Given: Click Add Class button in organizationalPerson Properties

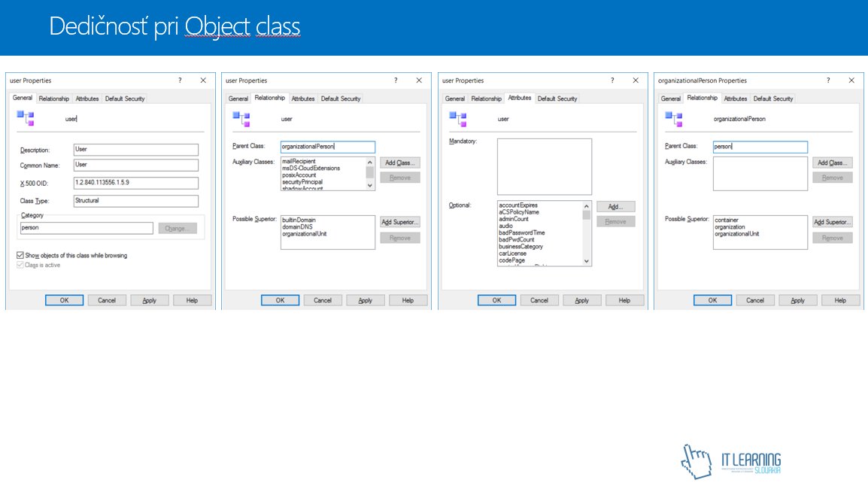Looking at the screenshot, I should pos(832,163).
